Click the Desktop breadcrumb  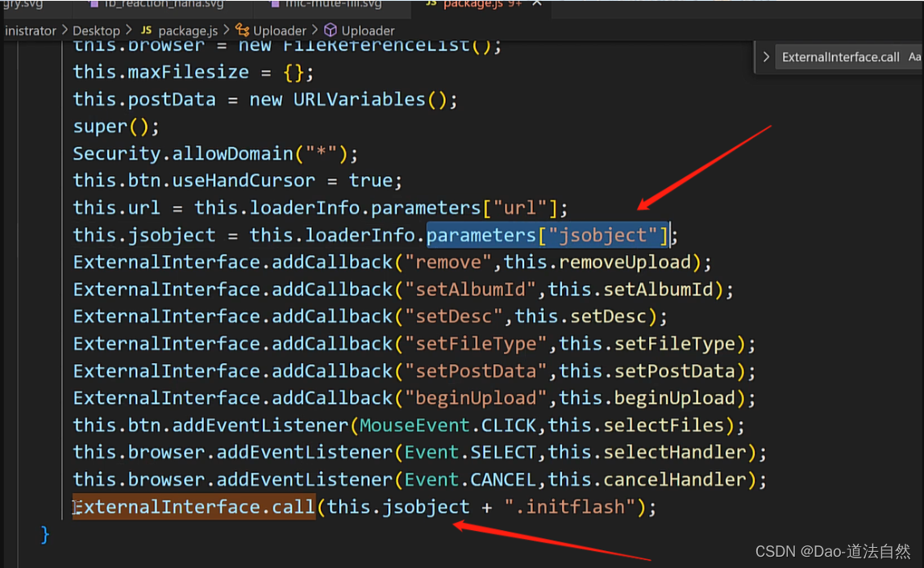(96, 31)
